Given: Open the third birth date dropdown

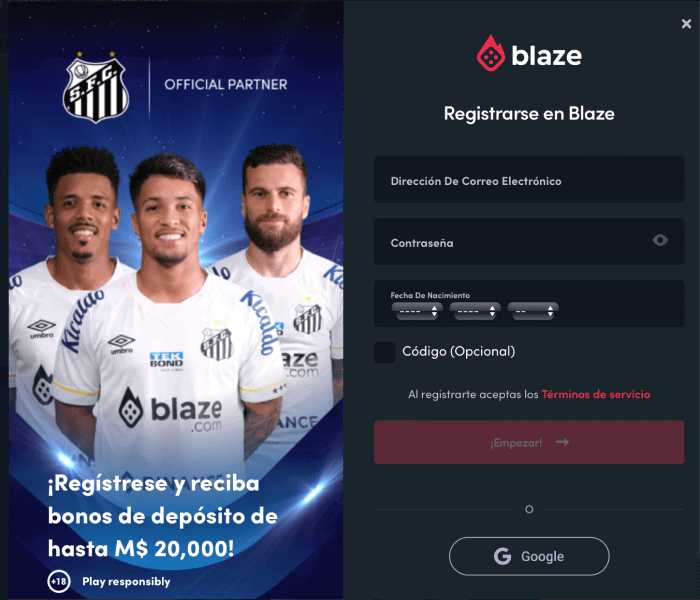Looking at the screenshot, I should 533,311.
